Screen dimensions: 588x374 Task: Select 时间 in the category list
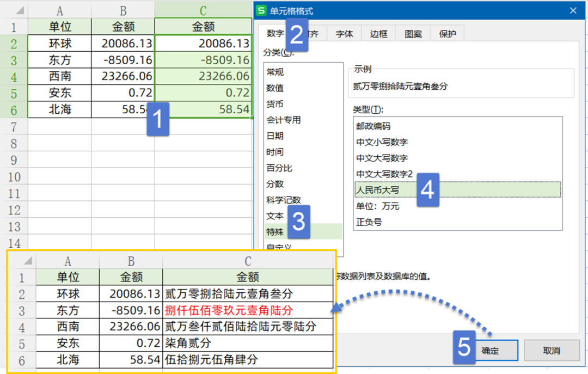[x=303, y=152]
